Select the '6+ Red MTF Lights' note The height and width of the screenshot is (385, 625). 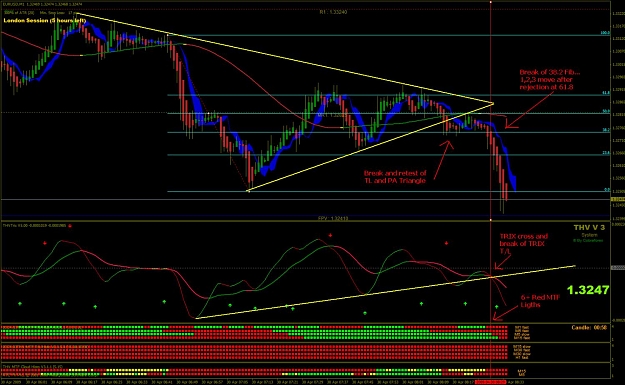pos(540,301)
